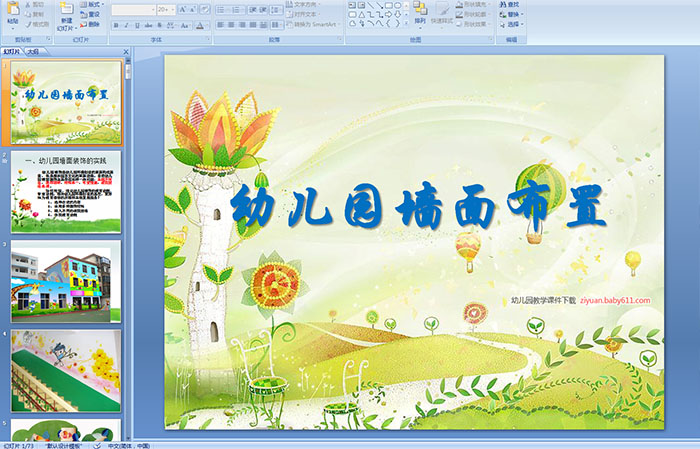Select the Right Arrow block shape
Screen dimensions: 700x449
[x=388, y=15]
